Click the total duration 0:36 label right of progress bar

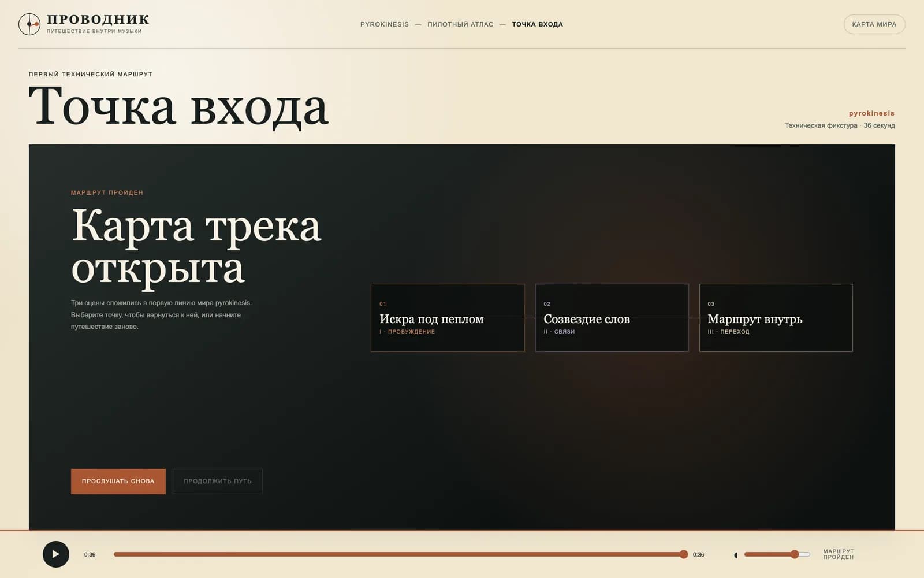[x=699, y=555]
